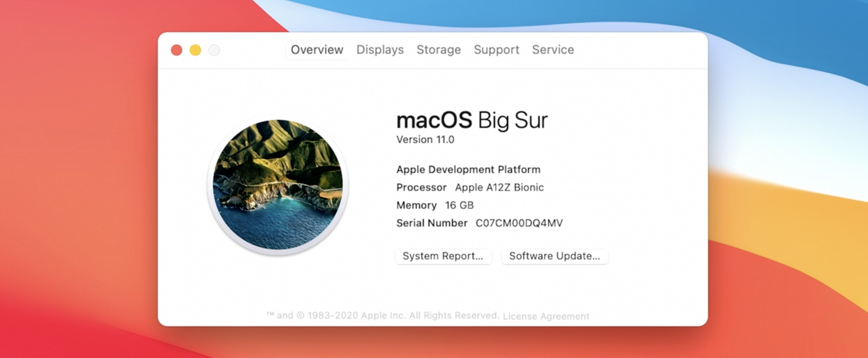Select serial number C07CM00DQ4MV

(519, 223)
